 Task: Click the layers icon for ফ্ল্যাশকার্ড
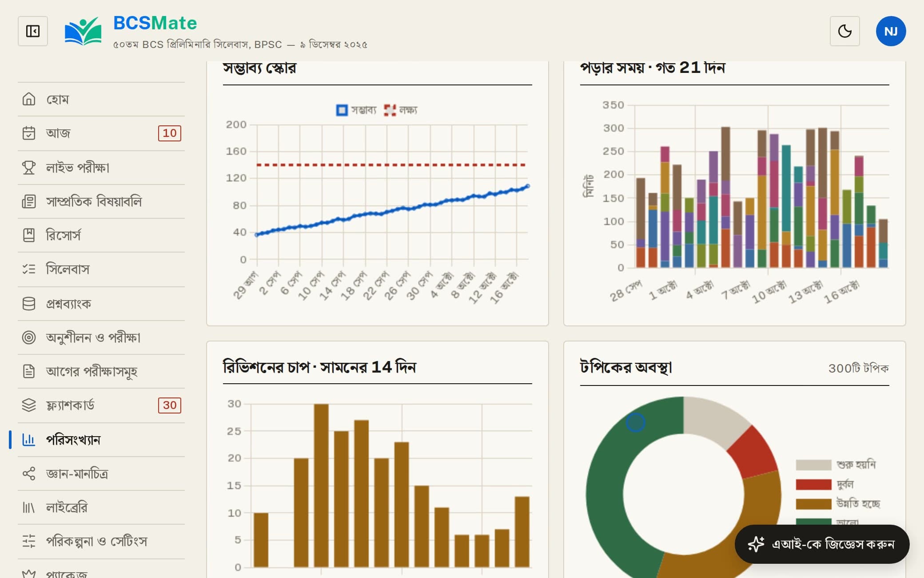click(29, 405)
